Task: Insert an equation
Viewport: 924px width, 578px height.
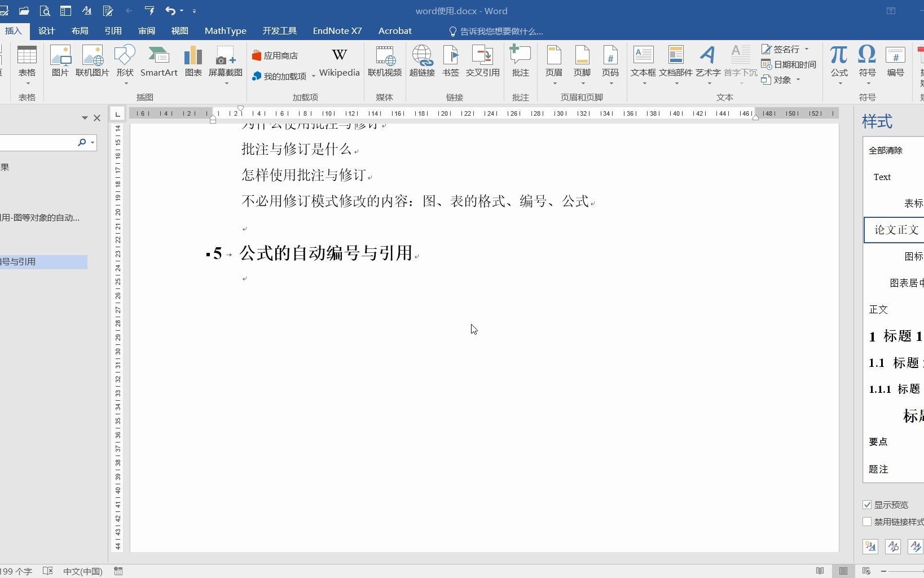Action: pos(838,62)
